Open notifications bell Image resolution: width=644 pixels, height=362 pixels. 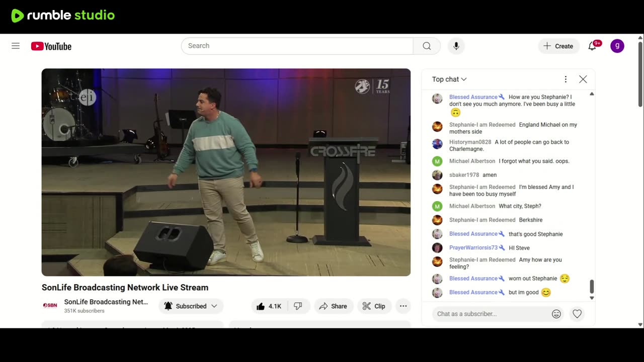[x=592, y=46]
